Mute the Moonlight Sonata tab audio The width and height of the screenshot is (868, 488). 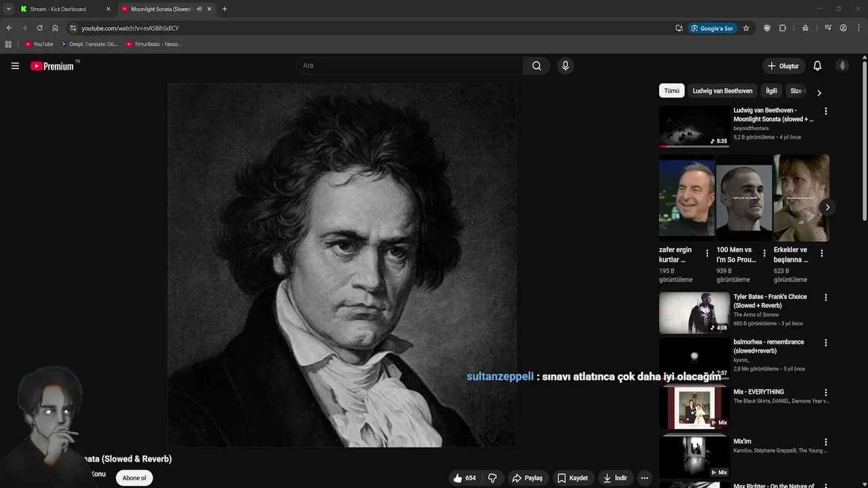click(x=199, y=9)
